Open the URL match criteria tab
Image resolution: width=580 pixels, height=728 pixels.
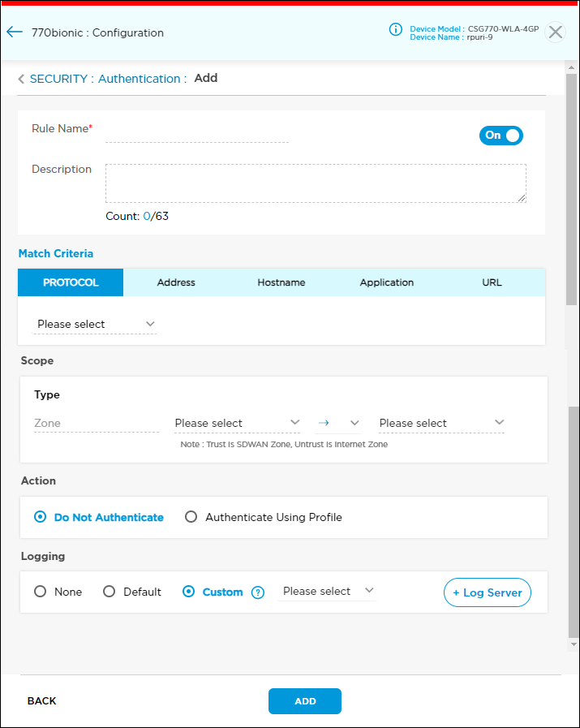pos(492,282)
